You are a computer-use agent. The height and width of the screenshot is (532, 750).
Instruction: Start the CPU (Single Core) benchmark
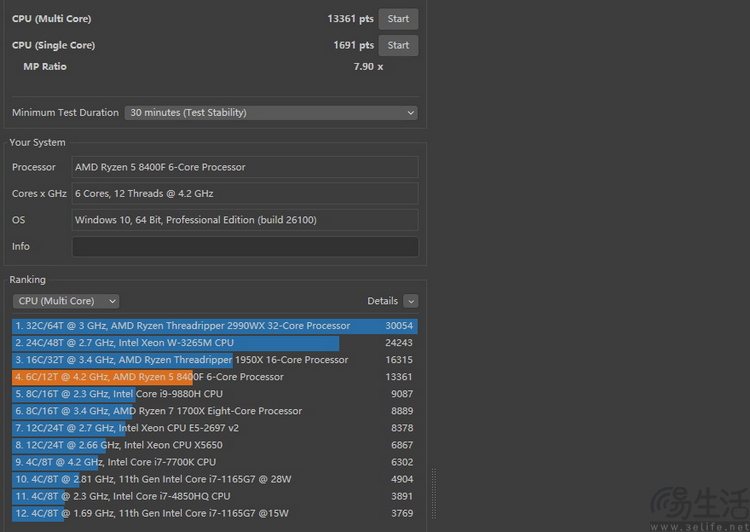[398, 45]
